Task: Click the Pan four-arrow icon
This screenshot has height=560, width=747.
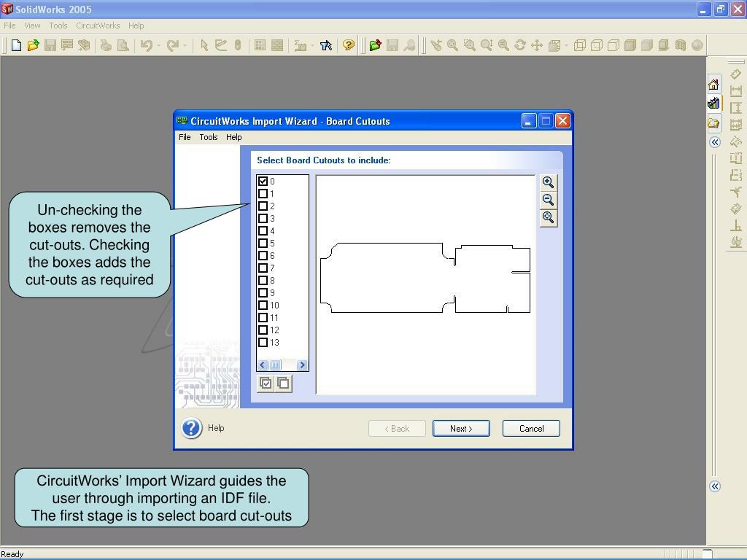Action: [x=537, y=45]
